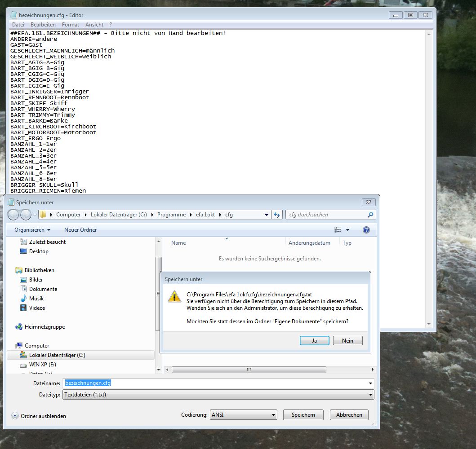Viewport: 476px width, 449px height.
Task: Click the back navigation arrow in save dialog
Action: coord(14,215)
